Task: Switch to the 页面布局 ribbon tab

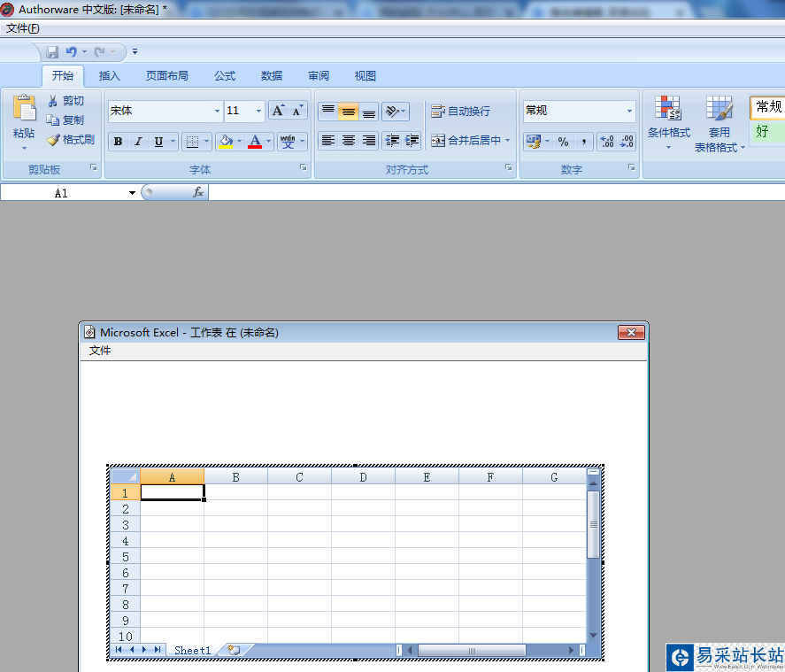Action: (166, 75)
